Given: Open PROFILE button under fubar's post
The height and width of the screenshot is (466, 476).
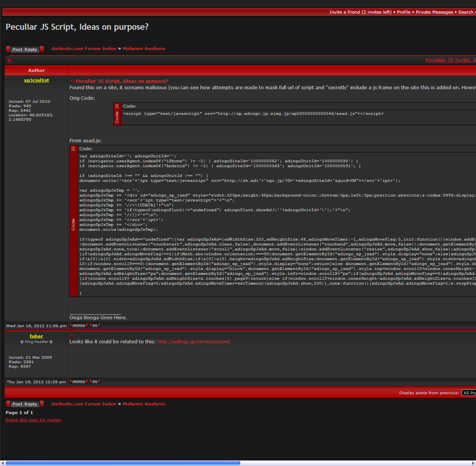Looking at the screenshot, I should [79, 382].
